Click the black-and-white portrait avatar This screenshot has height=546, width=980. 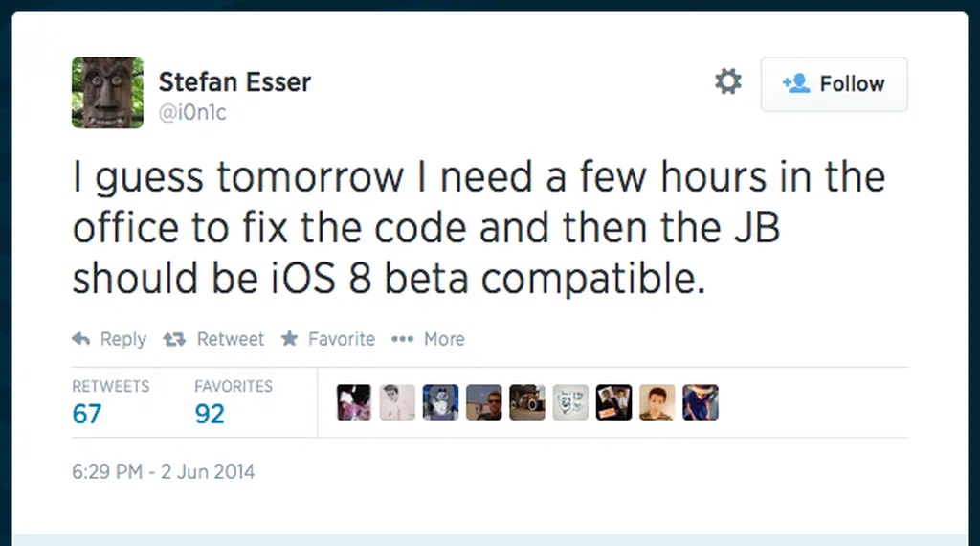point(397,402)
